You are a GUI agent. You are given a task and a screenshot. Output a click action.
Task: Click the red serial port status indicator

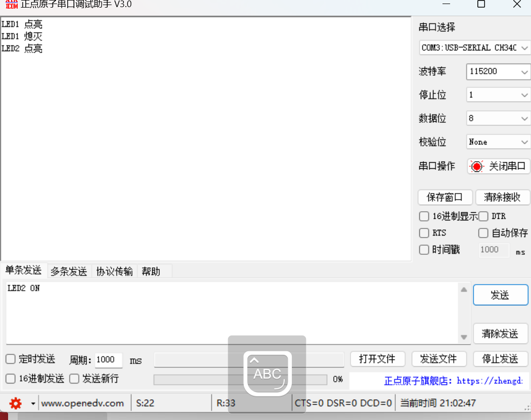(477, 166)
